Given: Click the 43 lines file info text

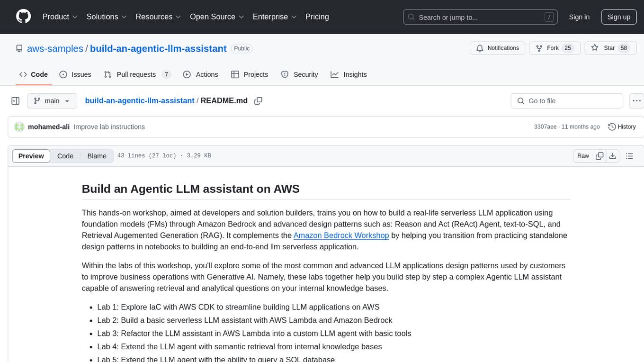Looking at the screenshot, I should tap(164, 156).
